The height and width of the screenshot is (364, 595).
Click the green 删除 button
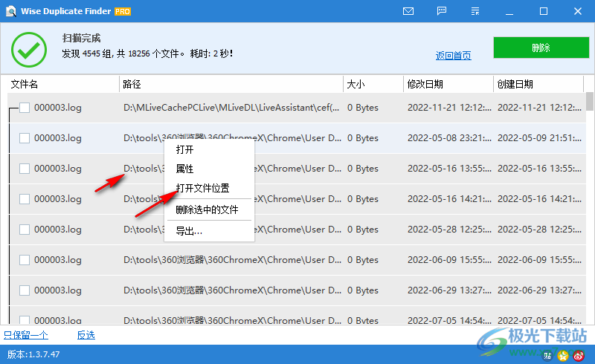[x=541, y=48]
